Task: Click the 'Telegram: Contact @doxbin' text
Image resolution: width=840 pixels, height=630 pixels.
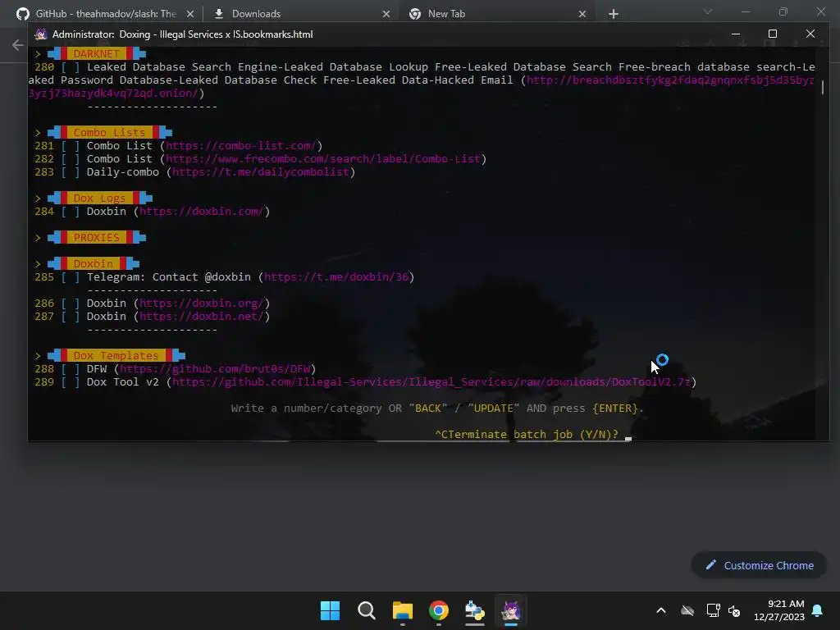Action: (169, 277)
